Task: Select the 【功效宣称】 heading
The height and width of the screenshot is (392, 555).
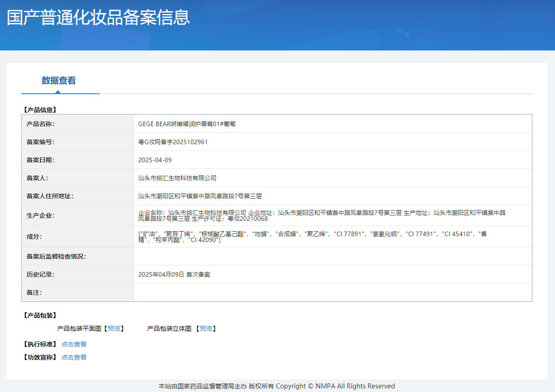Action: click(40, 357)
